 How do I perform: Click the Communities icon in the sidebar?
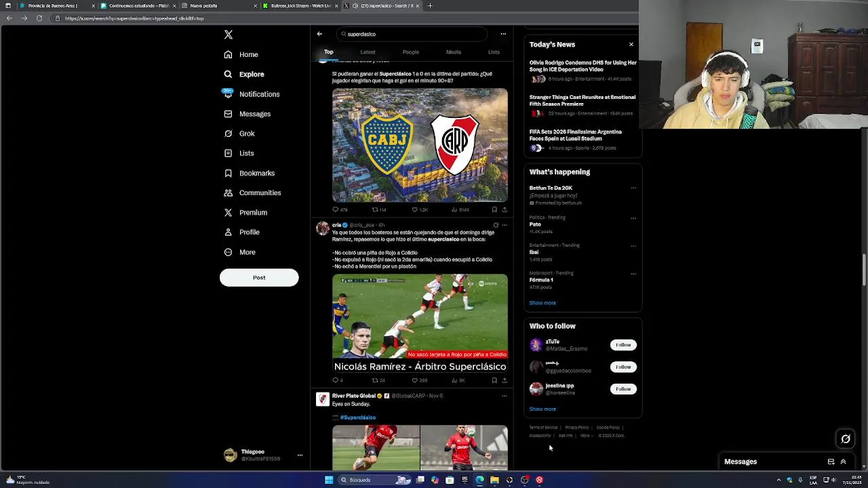pyautogui.click(x=229, y=192)
